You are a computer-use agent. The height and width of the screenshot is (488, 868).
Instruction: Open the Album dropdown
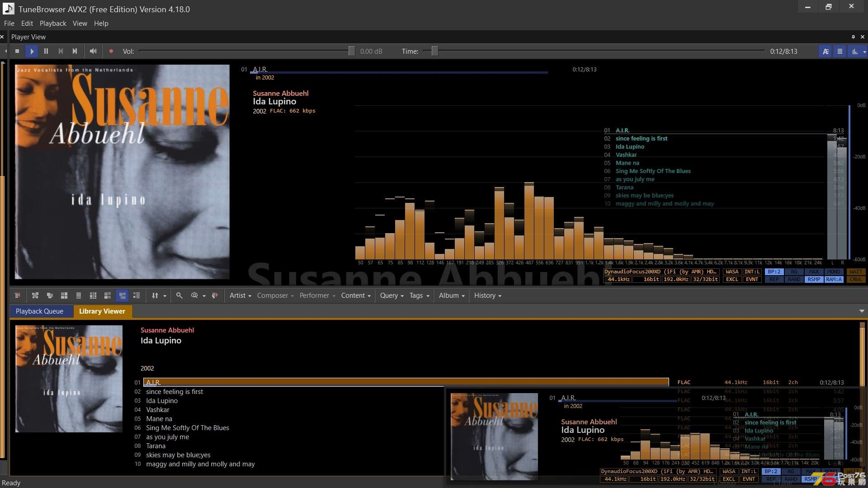(452, 296)
